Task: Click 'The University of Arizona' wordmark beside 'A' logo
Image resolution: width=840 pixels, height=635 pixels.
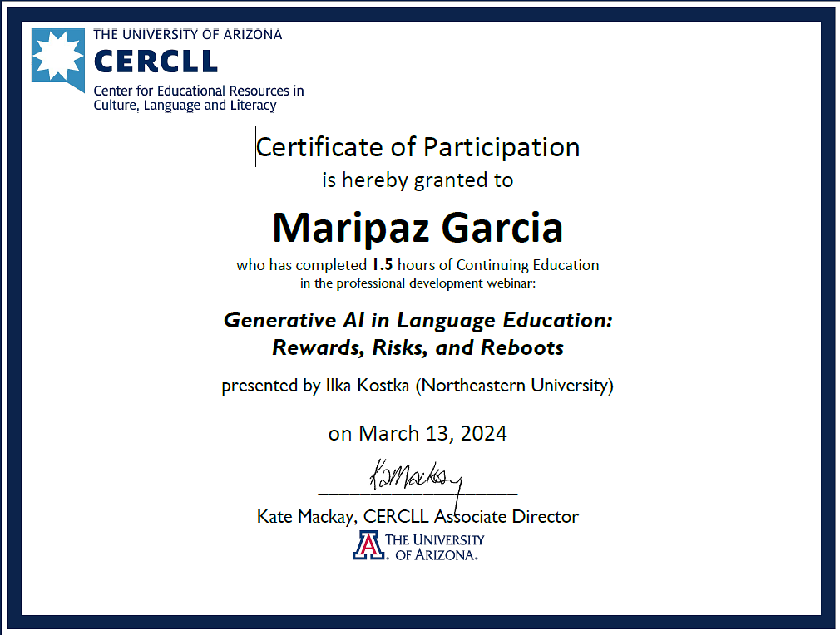Action: [x=438, y=547]
